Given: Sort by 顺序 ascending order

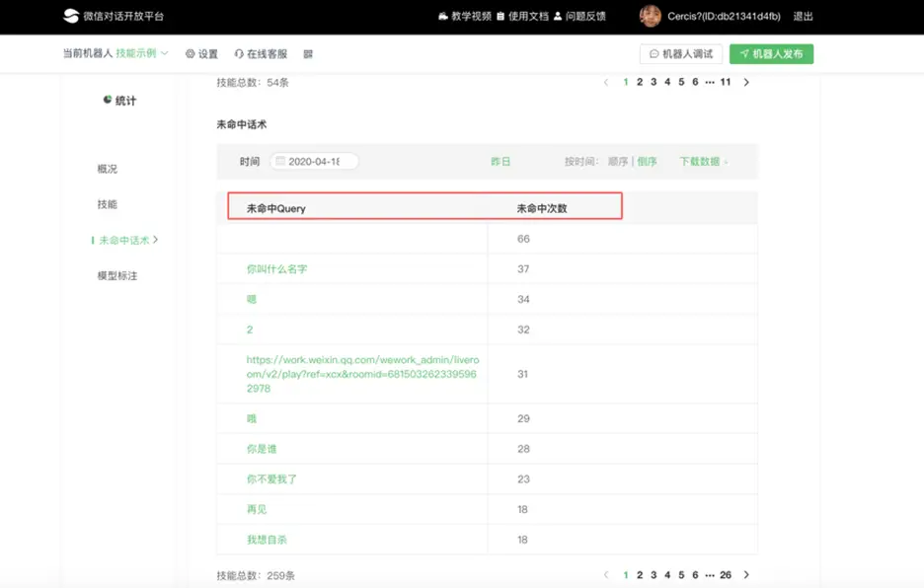Looking at the screenshot, I should tap(618, 161).
